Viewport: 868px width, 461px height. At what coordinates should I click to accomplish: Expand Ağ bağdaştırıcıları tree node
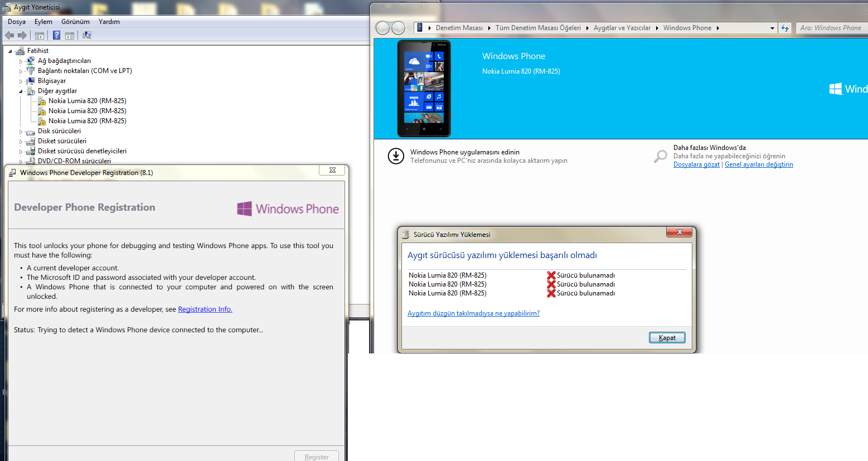point(21,61)
